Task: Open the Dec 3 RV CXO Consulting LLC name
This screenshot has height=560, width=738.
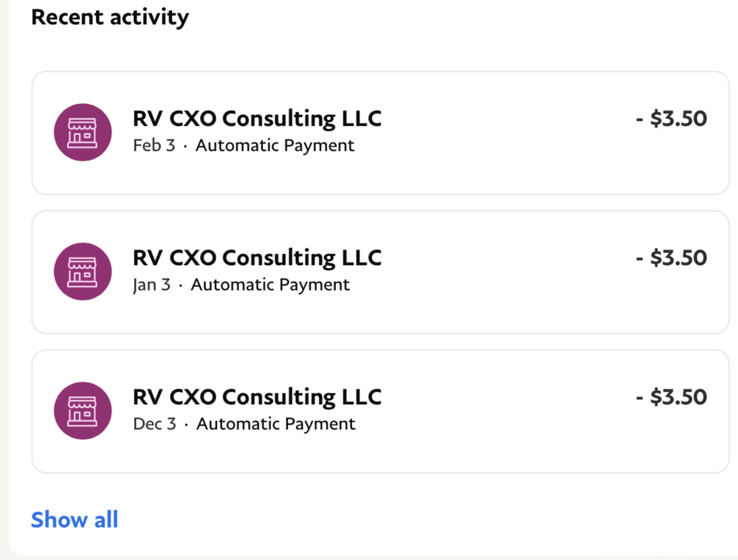Action: tap(257, 397)
